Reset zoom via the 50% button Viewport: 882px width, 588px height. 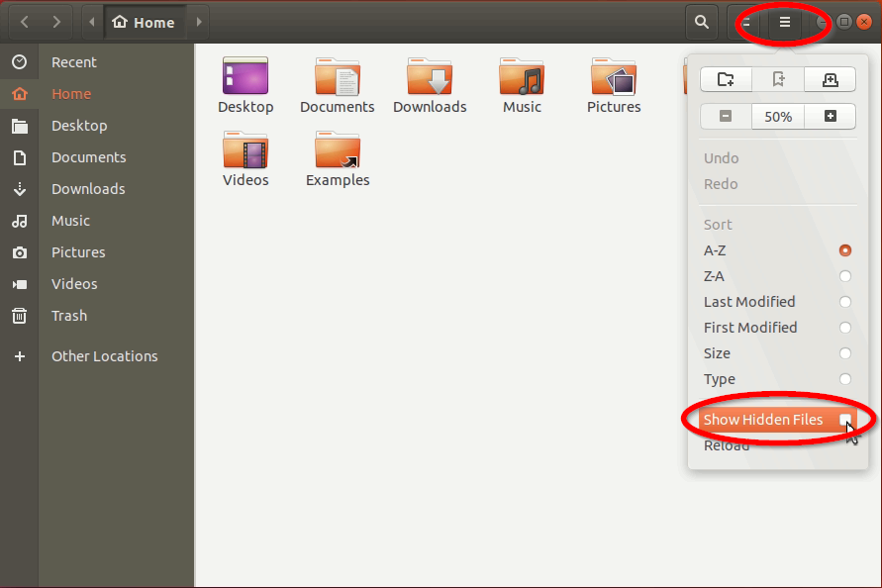(x=778, y=117)
